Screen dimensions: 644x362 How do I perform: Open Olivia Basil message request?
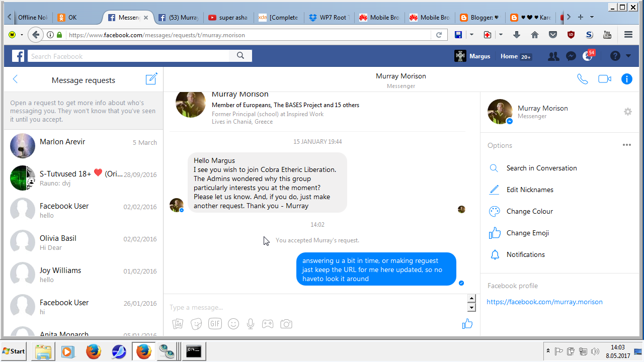coord(84,242)
